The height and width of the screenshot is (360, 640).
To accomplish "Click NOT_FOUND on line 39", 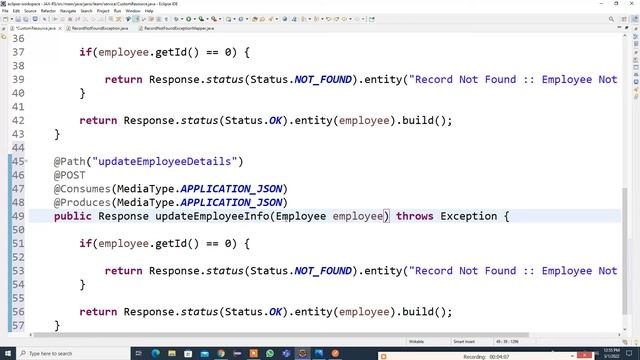I will pos(323,79).
